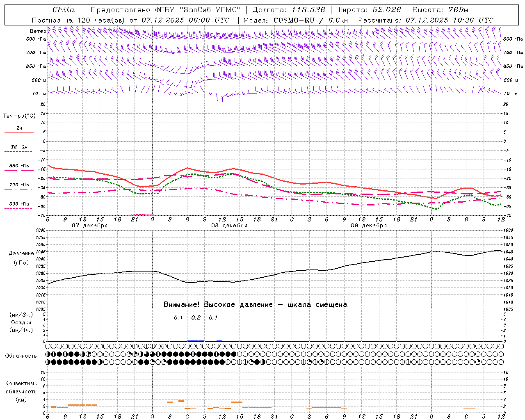Select the model label "COSMO-RU / 6.6км"

310,20
